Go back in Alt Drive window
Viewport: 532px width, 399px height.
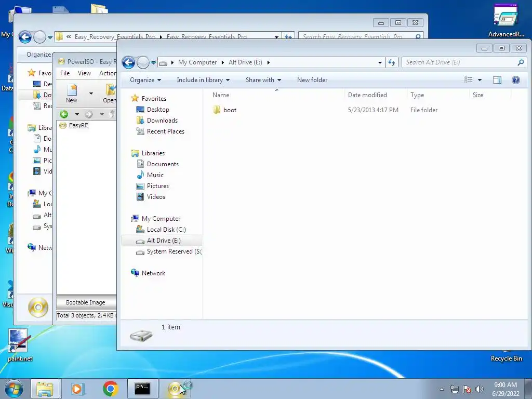coord(129,62)
